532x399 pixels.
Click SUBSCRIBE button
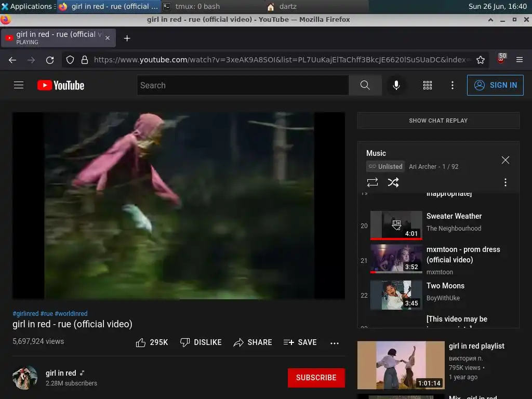click(316, 378)
